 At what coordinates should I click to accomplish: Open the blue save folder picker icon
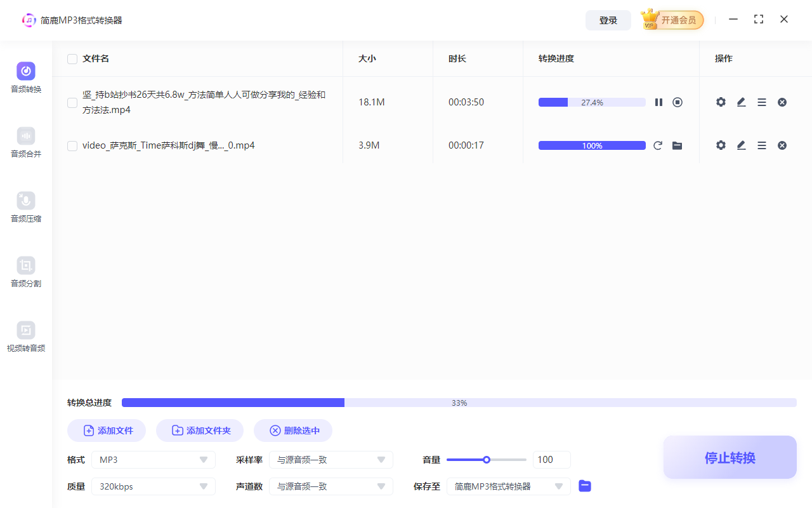click(x=584, y=486)
